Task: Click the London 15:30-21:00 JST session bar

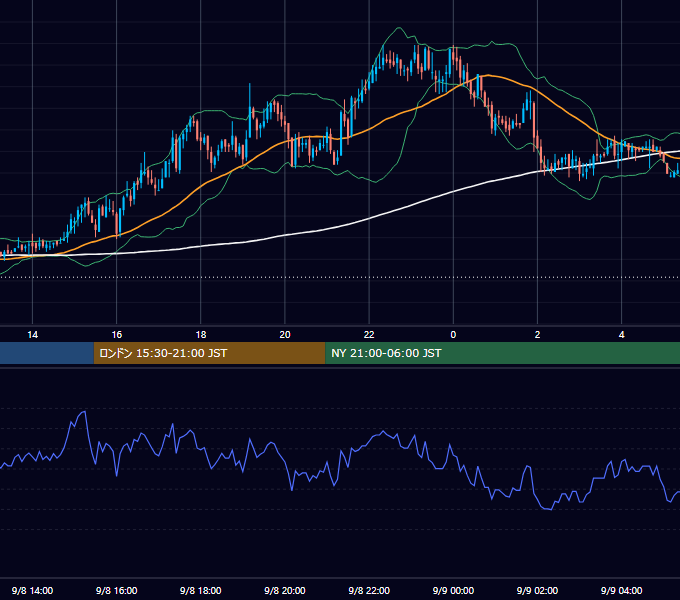Action: click(x=209, y=353)
